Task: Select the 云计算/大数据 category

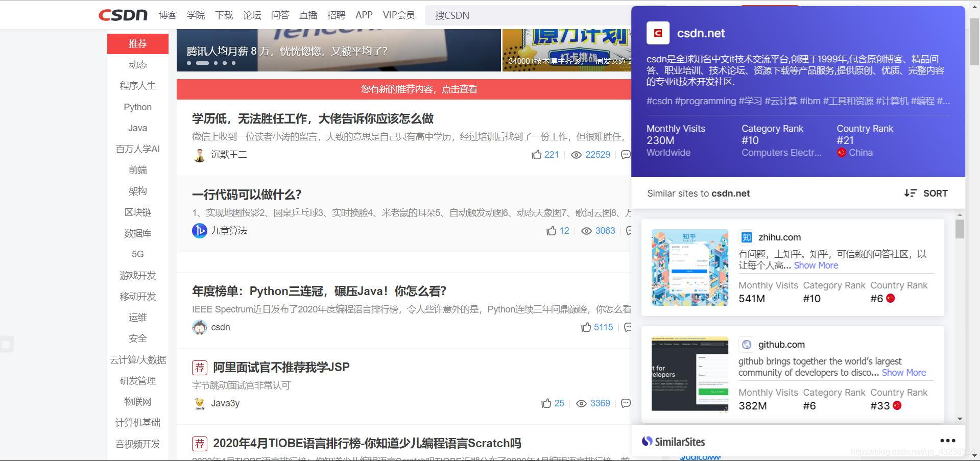Action: pos(138,360)
